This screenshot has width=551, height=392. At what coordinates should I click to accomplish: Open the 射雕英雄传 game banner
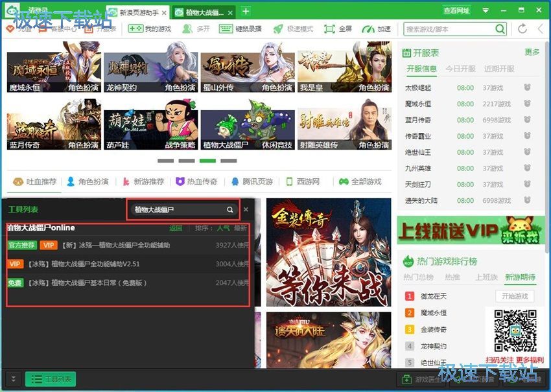[x=344, y=124]
